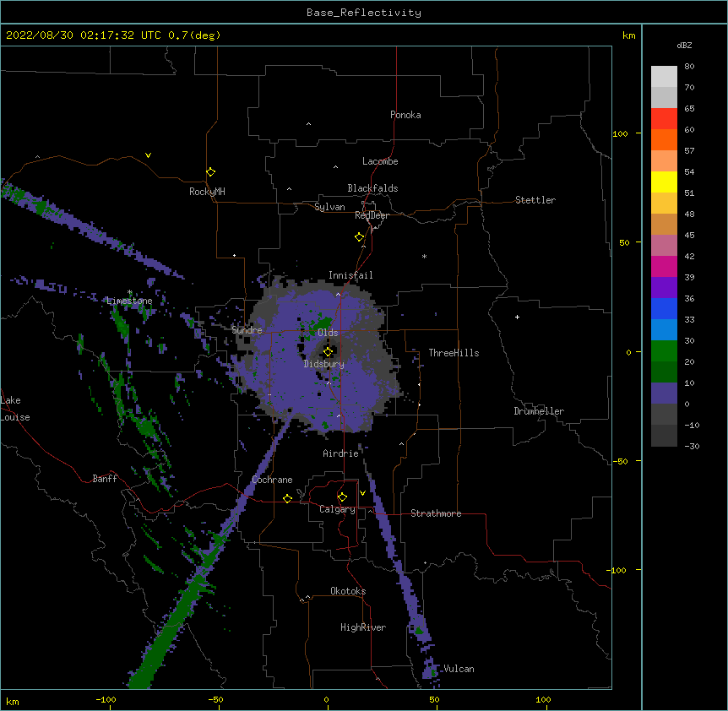Select the magenta 39-42 dBZ legend swatch
The image size is (728, 711).
(x=664, y=266)
